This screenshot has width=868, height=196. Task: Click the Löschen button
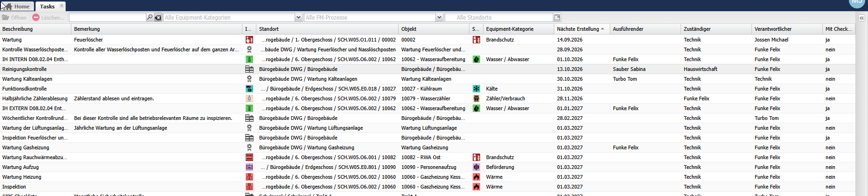tap(49, 18)
